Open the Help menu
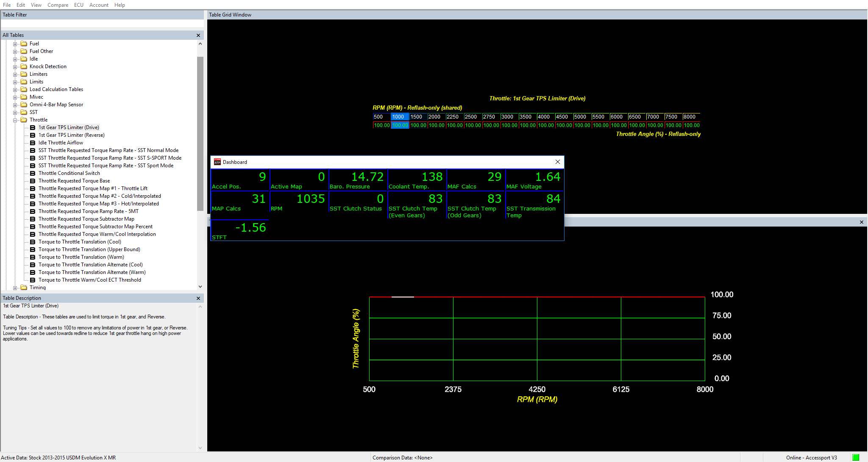Screen dimensions: 868x462 [x=120, y=5]
